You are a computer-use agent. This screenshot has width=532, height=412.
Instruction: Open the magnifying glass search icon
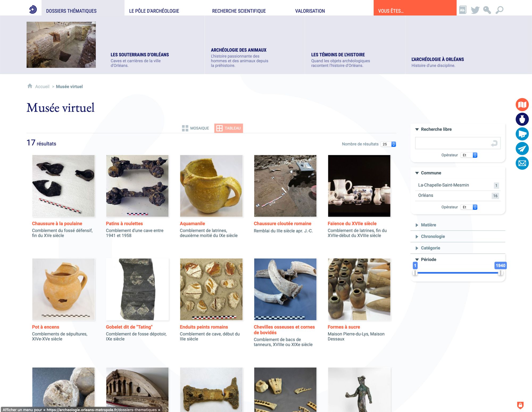tap(499, 10)
